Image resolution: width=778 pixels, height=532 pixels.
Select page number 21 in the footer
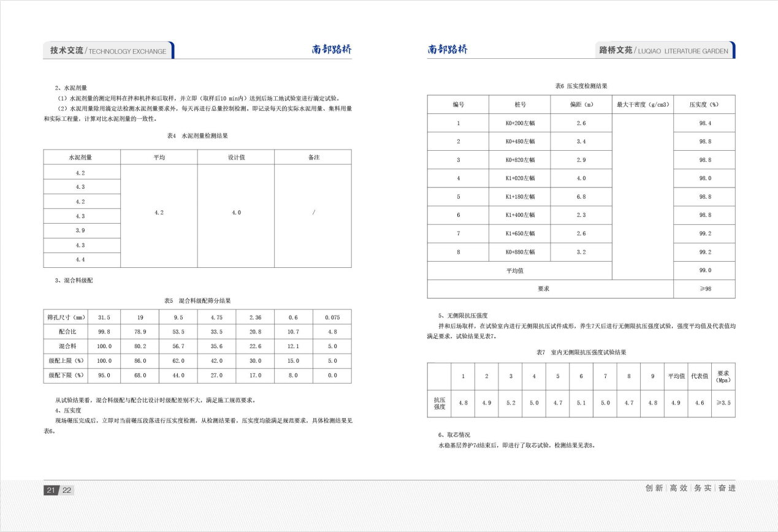coord(51,490)
